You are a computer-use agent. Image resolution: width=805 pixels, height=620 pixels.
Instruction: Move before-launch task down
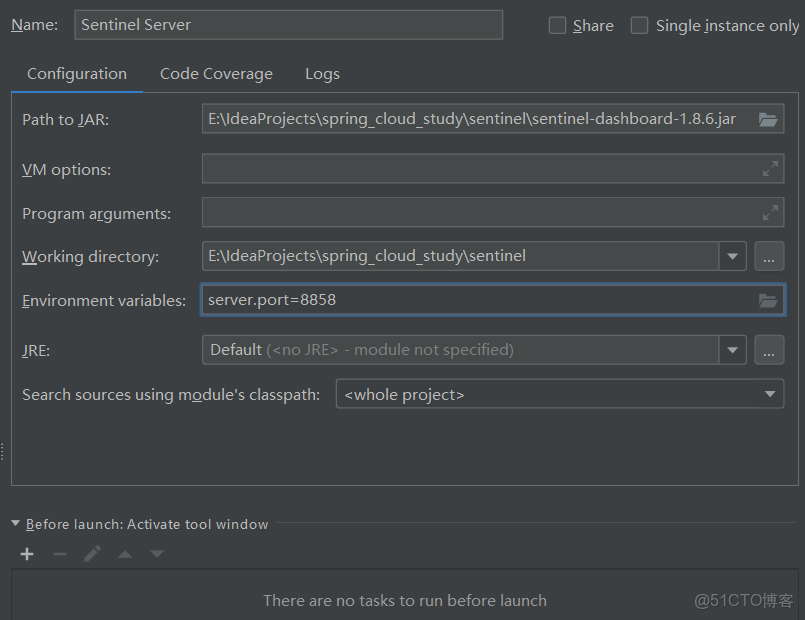[156, 553]
